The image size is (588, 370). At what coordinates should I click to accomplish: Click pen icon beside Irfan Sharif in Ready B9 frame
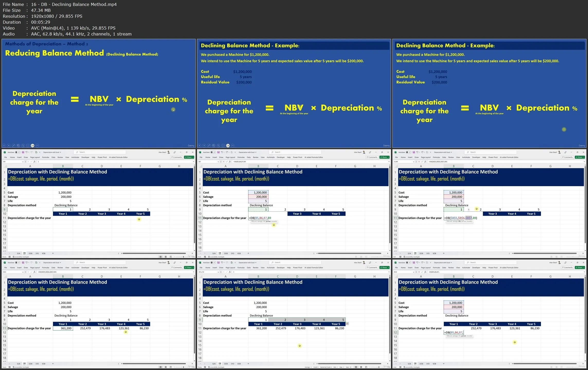175,152
